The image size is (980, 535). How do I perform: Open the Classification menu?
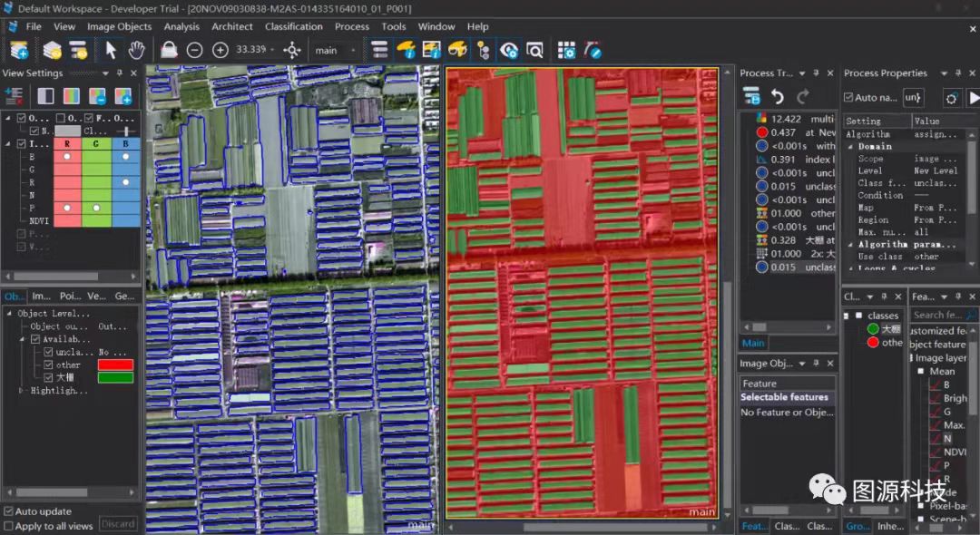click(x=293, y=26)
